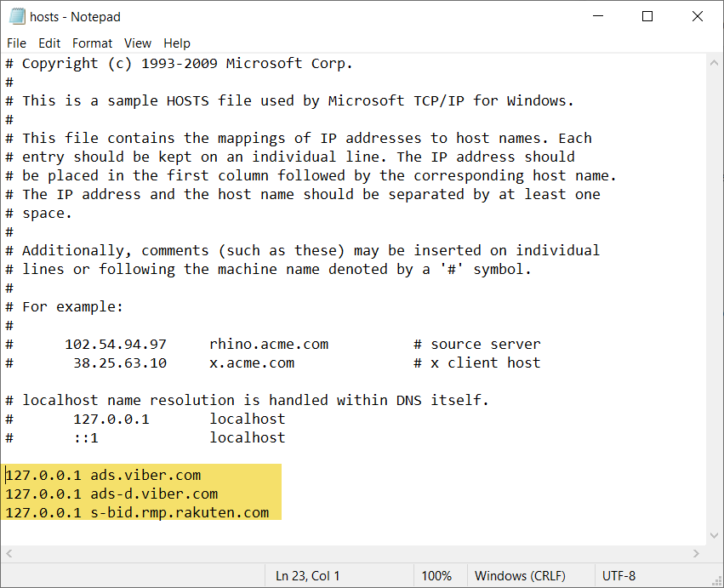Click the Notepad app icon in title bar

17,17
